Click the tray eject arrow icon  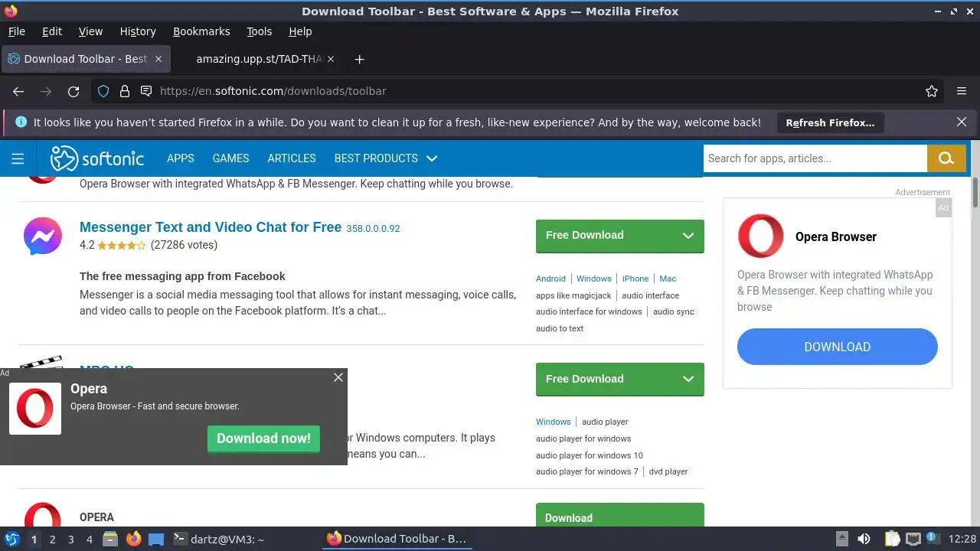tap(841, 539)
